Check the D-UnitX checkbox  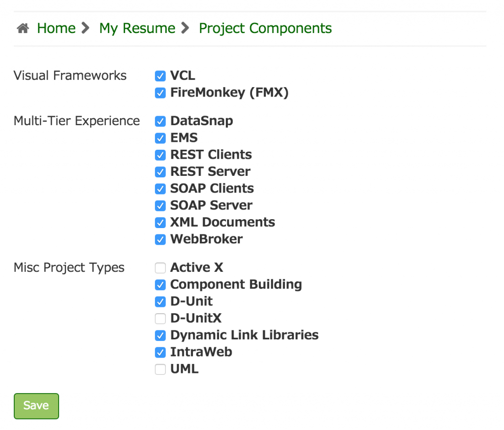pyautogui.click(x=160, y=318)
